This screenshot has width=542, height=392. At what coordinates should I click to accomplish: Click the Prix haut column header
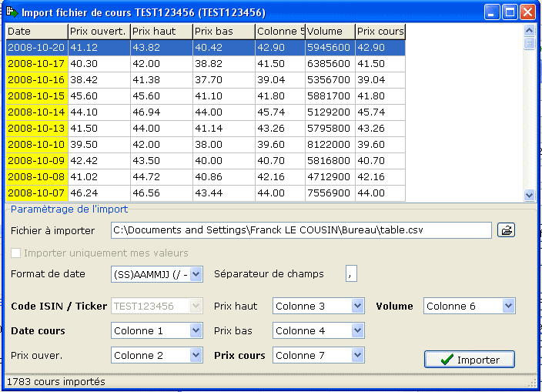[162, 32]
